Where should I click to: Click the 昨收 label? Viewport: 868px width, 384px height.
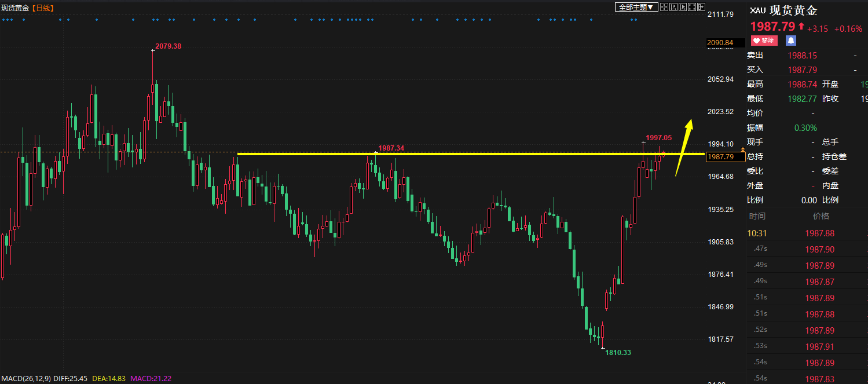point(830,99)
